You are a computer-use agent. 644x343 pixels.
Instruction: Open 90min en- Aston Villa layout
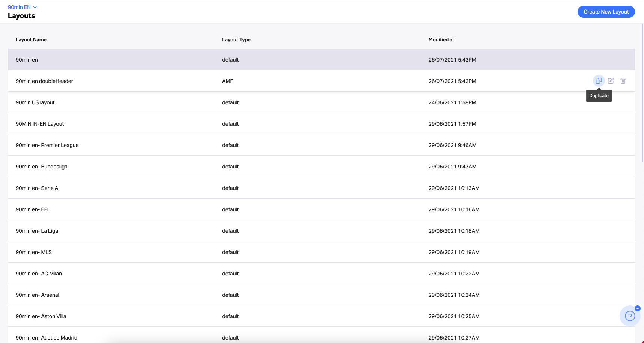coord(321,316)
